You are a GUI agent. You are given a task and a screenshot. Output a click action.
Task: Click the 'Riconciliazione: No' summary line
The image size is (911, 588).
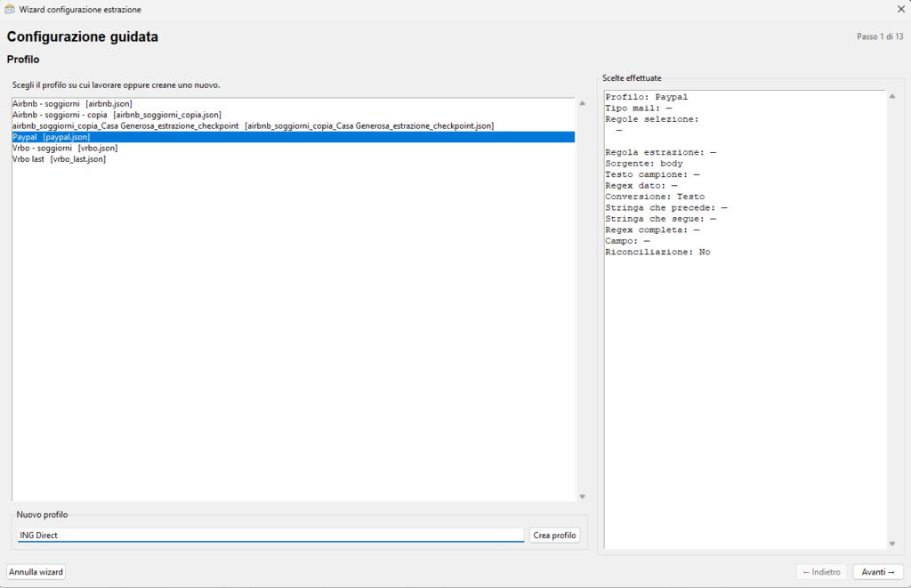[657, 252]
